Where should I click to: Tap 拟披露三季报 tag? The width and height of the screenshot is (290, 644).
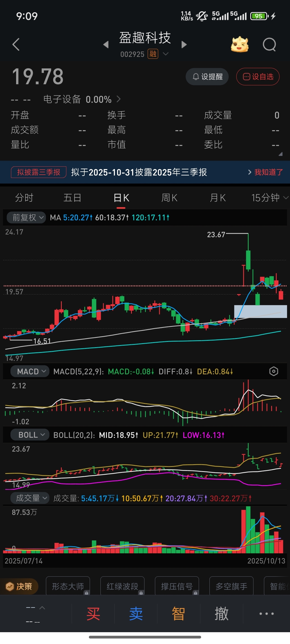39,172
